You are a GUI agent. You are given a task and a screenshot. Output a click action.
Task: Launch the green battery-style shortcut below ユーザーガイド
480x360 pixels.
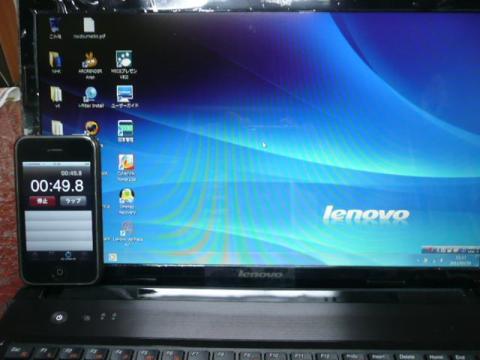click(x=125, y=131)
